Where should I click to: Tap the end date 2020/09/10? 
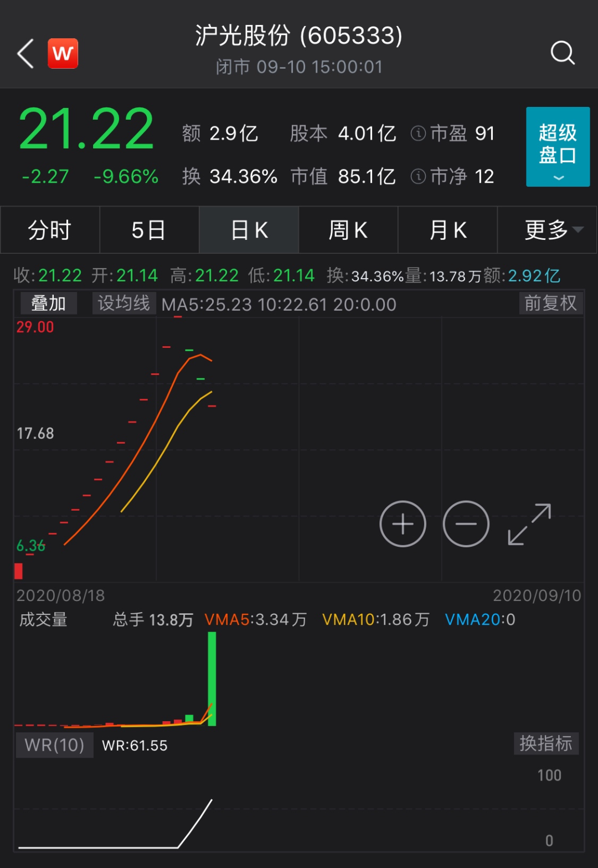click(x=537, y=595)
